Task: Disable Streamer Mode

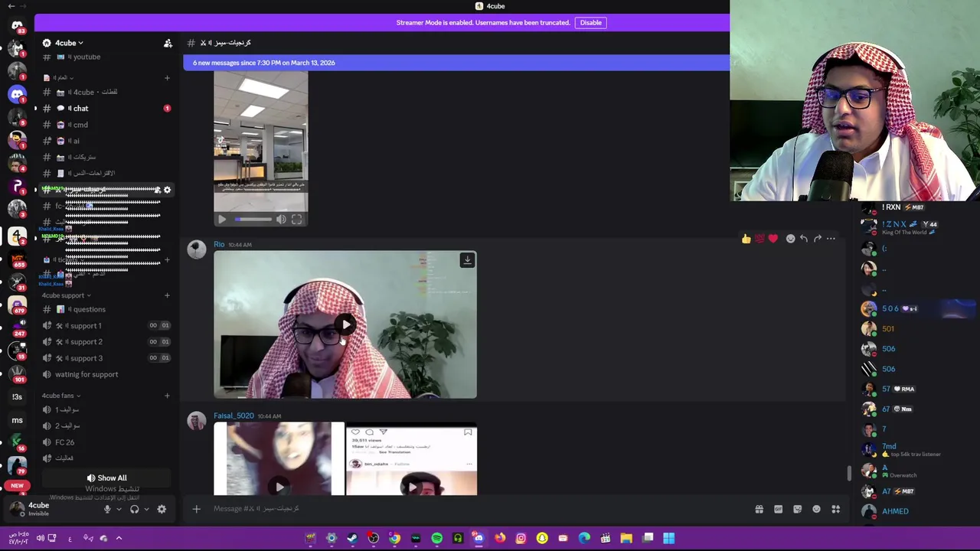Action: click(x=590, y=23)
